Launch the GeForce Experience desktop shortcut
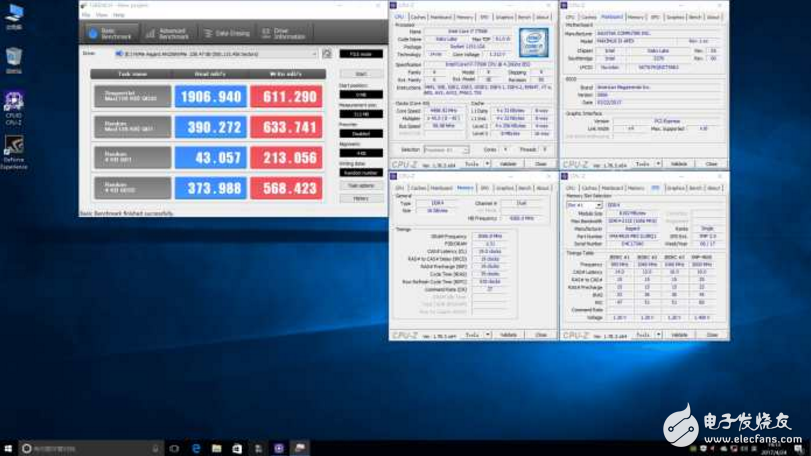 (x=14, y=149)
